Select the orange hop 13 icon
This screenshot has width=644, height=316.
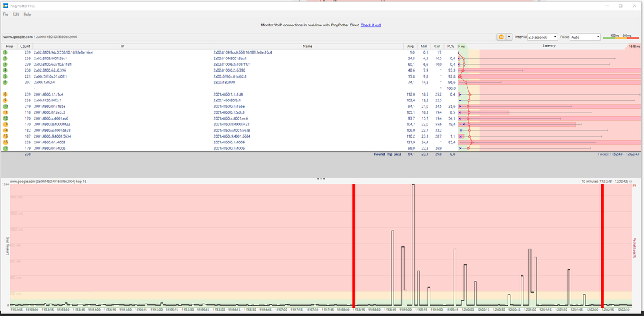tap(6, 124)
